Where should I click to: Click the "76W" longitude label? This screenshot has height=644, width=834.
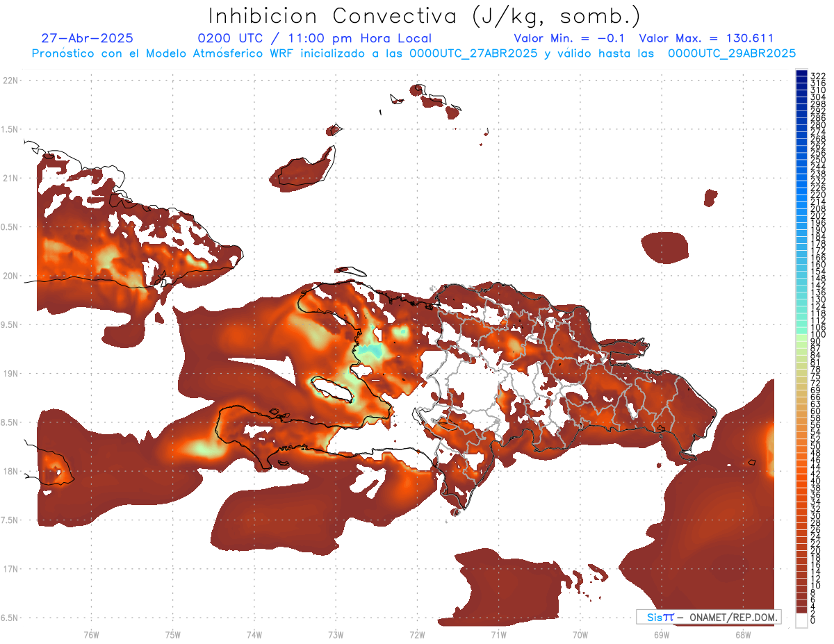[91, 634]
